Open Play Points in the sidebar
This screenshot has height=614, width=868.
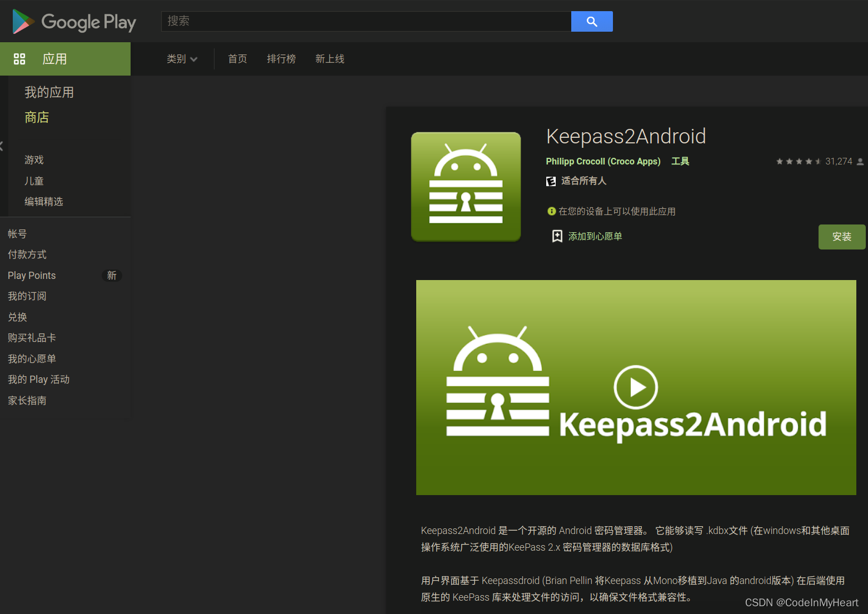32,276
